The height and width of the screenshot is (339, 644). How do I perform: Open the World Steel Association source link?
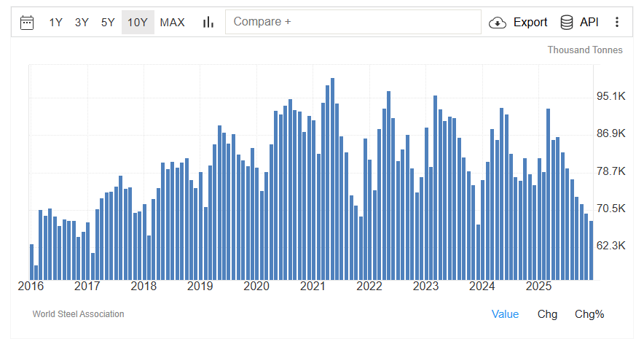[x=78, y=314]
